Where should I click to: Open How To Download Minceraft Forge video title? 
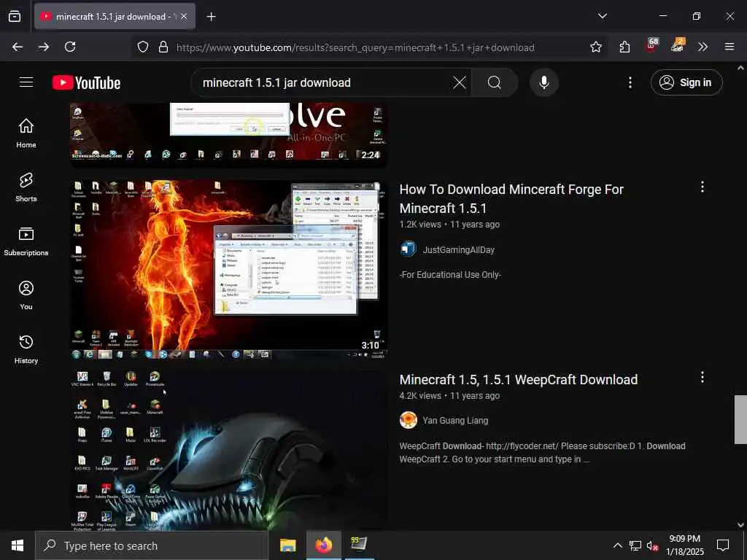[511, 198]
